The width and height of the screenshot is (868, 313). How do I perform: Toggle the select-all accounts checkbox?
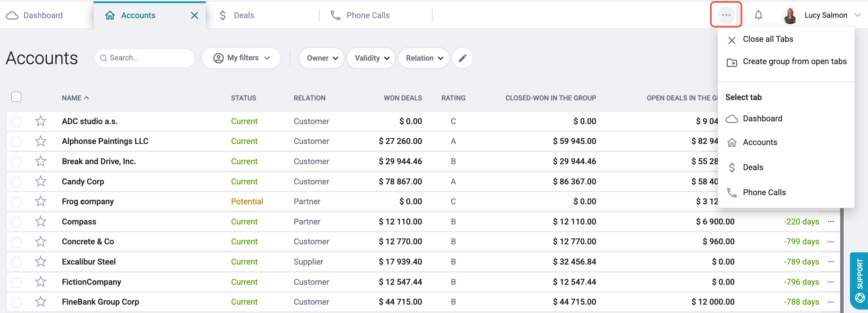16,97
